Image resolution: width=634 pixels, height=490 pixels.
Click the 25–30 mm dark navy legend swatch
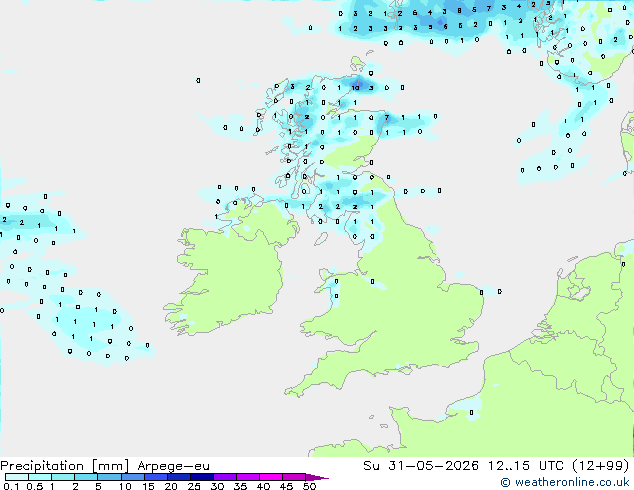pyautogui.click(x=202, y=477)
